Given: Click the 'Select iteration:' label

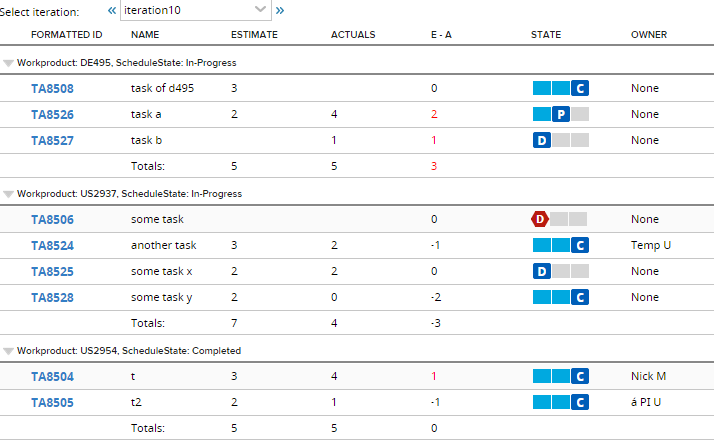Looking at the screenshot, I should pos(40,12).
